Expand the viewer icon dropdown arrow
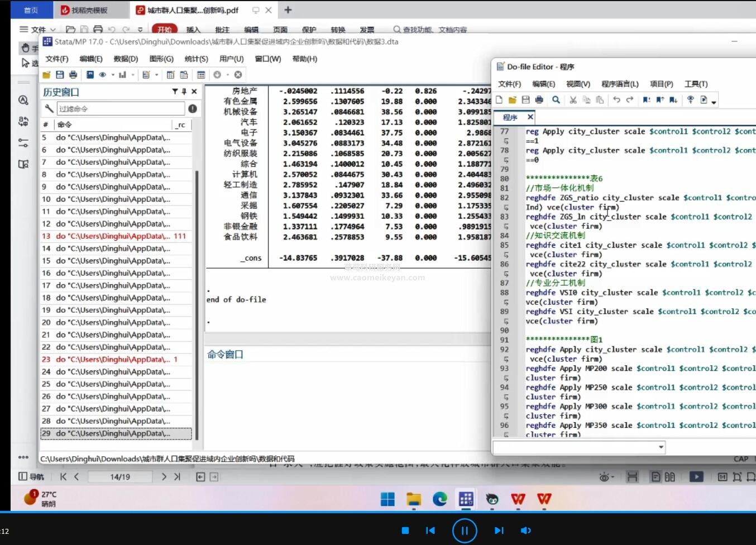 click(x=113, y=75)
